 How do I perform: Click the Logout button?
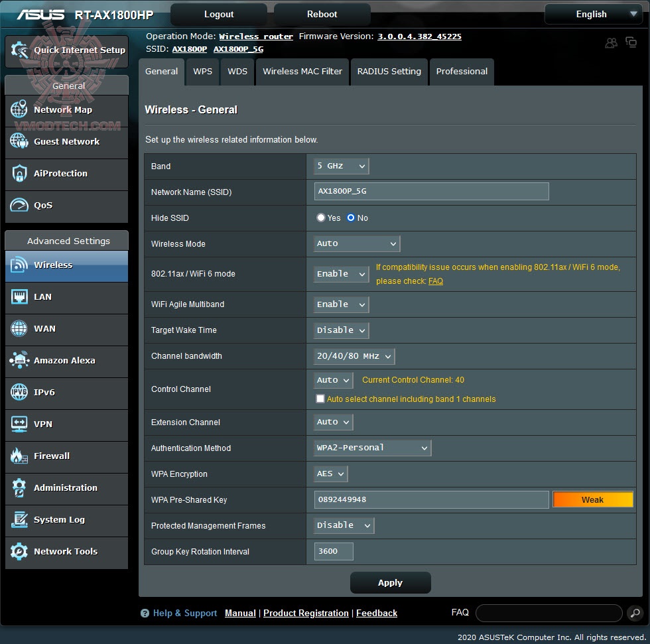click(219, 15)
